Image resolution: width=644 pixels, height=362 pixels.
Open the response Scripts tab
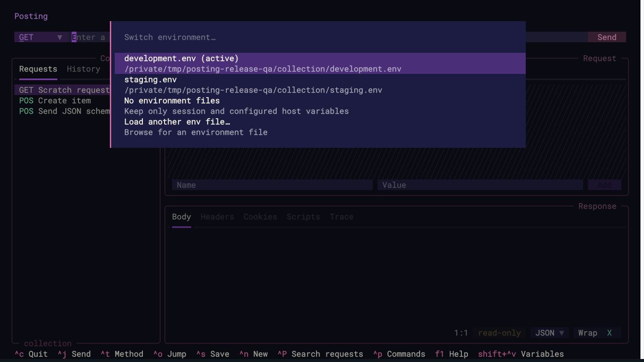(303, 217)
